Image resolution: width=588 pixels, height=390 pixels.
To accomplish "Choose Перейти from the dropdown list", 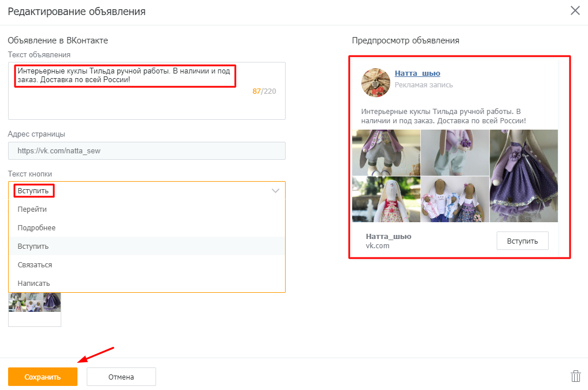I will click(x=147, y=209).
